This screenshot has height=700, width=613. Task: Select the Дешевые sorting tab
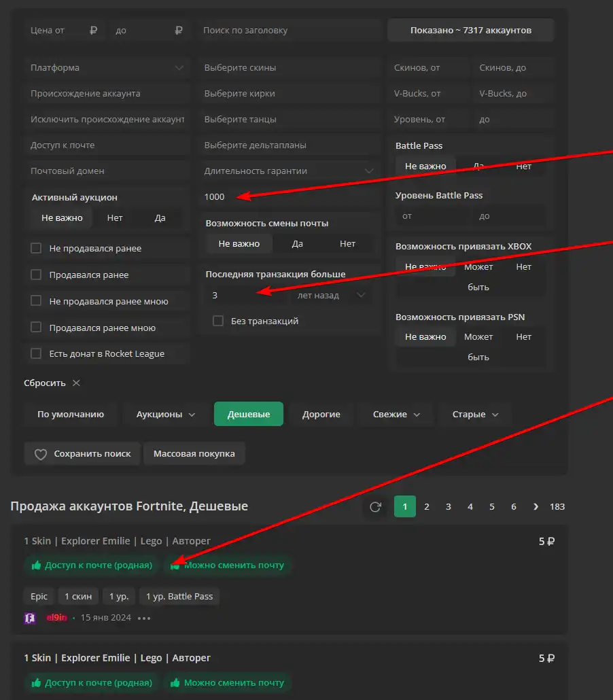coord(248,415)
